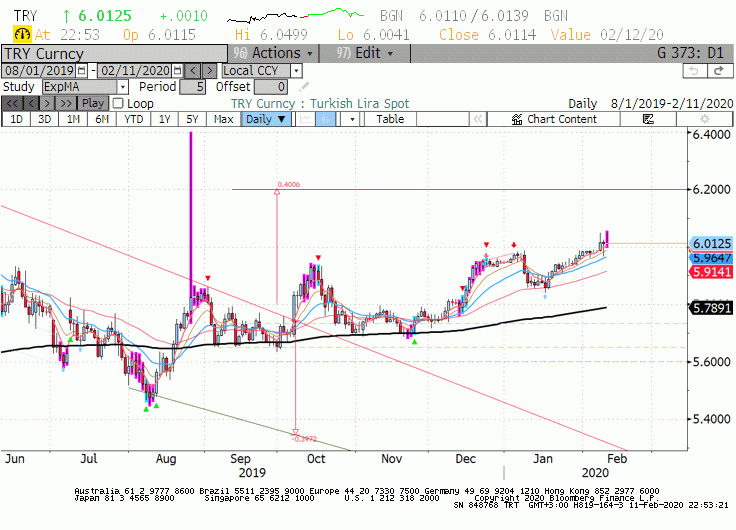Open the ExpMA study dropdown
This screenshot has width=736, height=530.
pyautogui.click(x=123, y=87)
